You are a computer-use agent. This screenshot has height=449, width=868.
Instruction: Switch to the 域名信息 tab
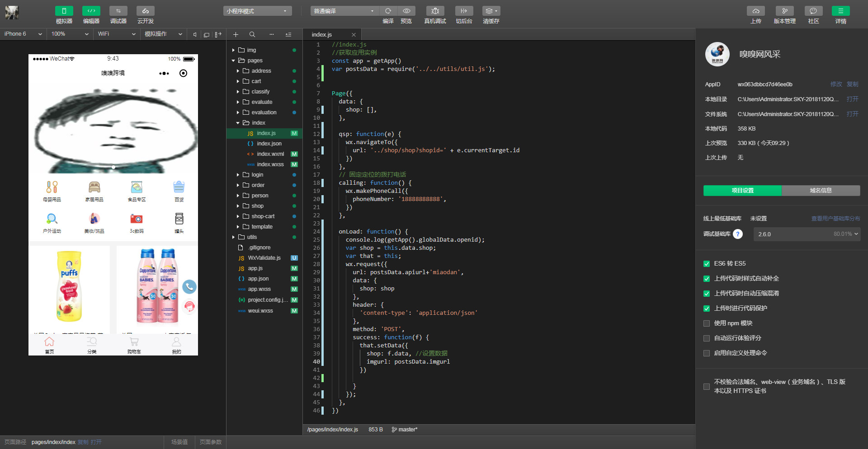tap(821, 191)
